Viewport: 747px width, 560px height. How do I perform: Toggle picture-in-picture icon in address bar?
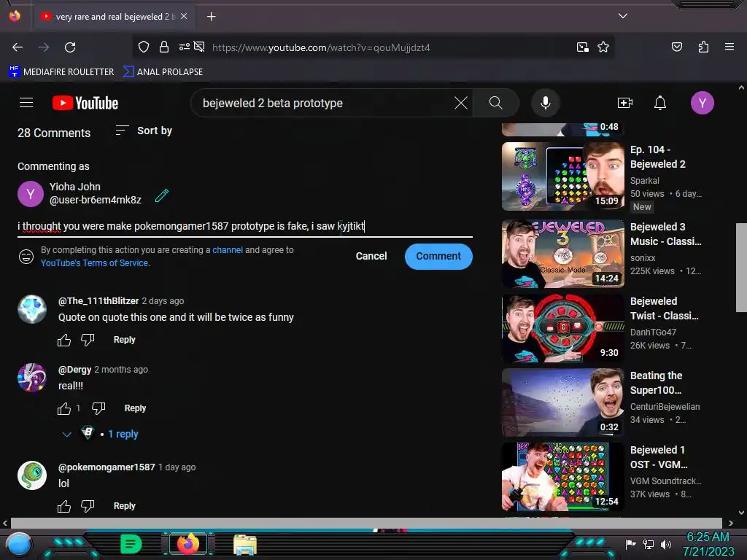point(582,47)
